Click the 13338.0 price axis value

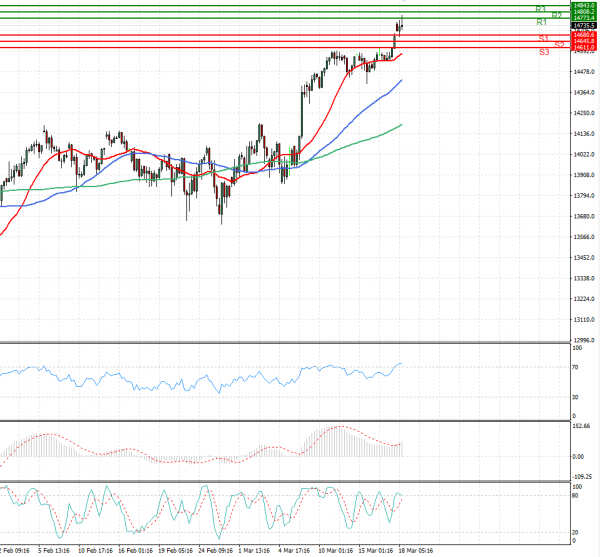pos(584,278)
